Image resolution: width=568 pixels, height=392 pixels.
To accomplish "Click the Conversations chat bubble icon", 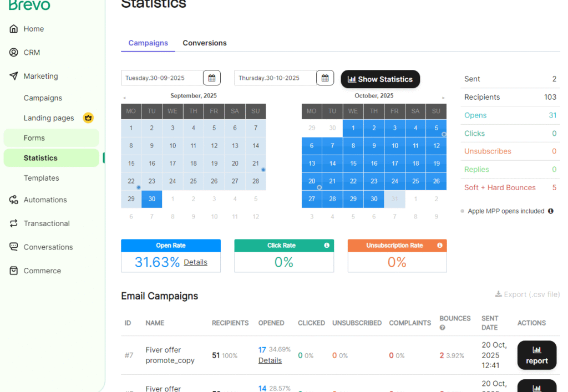I will pyautogui.click(x=14, y=247).
